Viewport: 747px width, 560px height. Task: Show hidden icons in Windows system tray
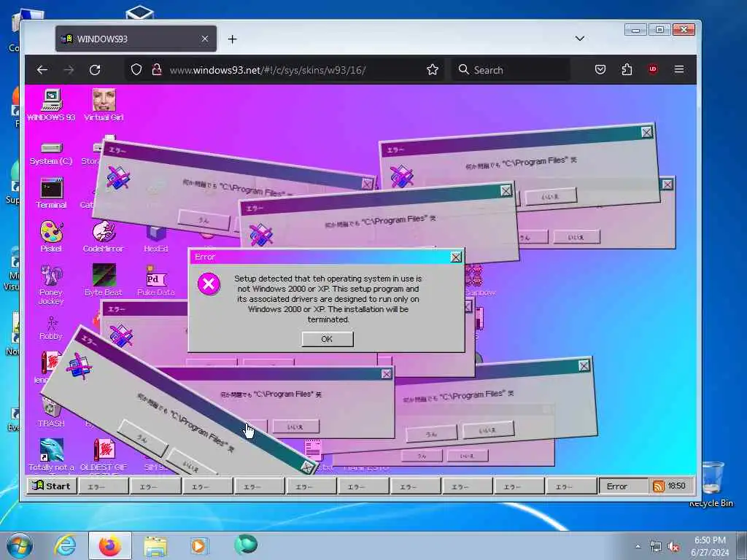click(638, 546)
